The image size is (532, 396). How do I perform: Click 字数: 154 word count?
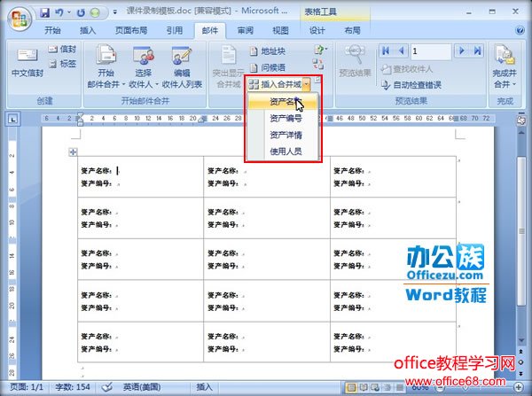tap(73, 387)
